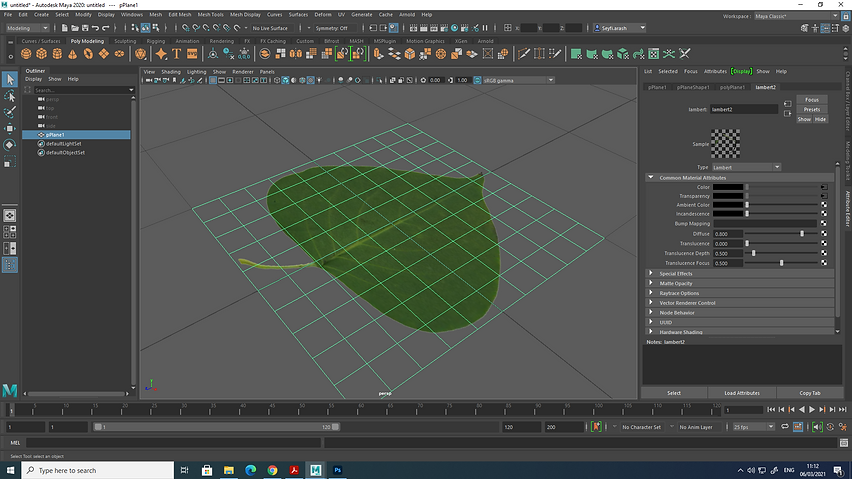This screenshot has height=479, width=852.
Task: Open the Edit Mesh menu
Action: pyautogui.click(x=179, y=15)
